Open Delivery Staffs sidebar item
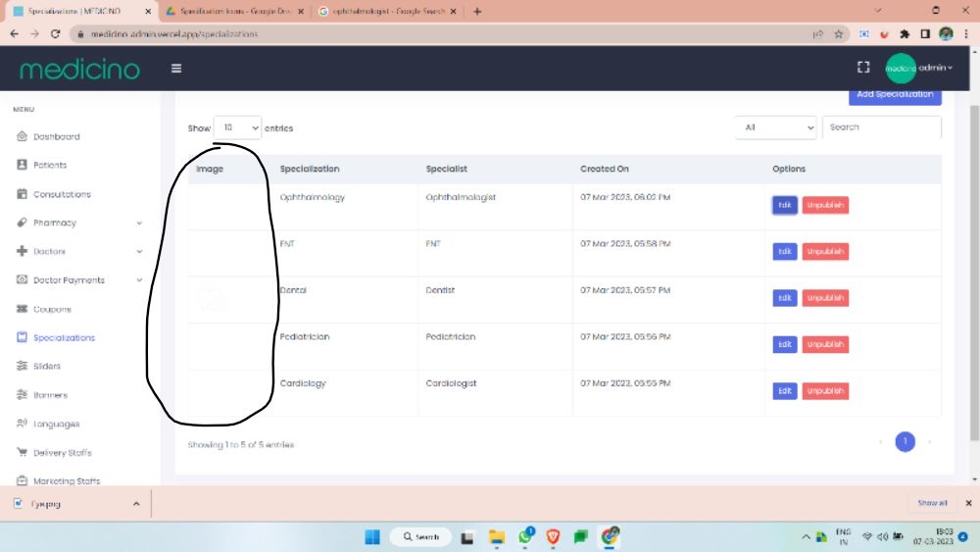This screenshot has width=980, height=552. pyautogui.click(x=63, y=453)
